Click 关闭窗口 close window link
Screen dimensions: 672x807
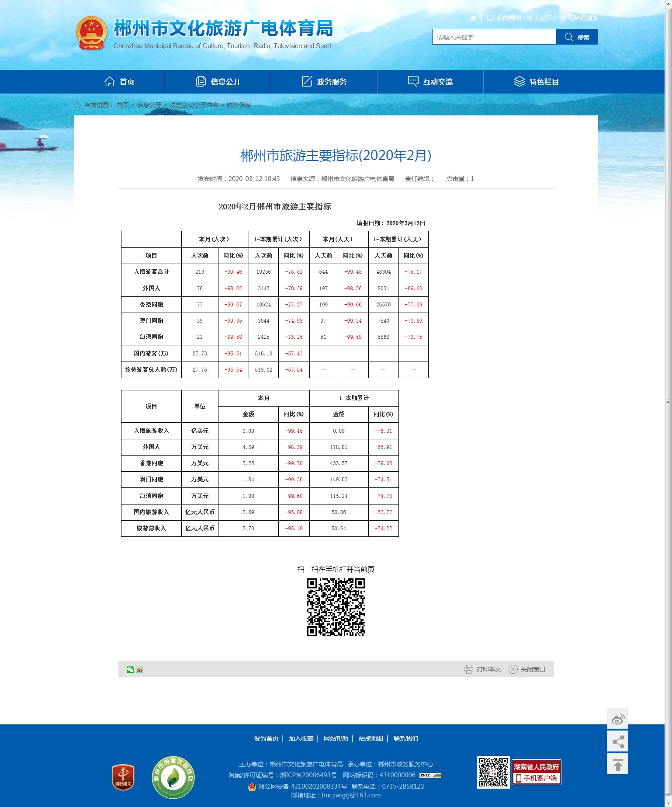point(533,669)
